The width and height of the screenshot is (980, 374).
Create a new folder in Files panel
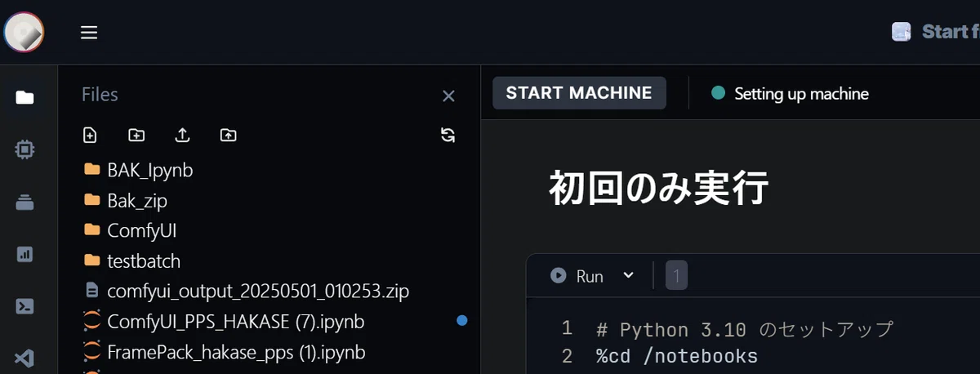click(x=136, y=135)
